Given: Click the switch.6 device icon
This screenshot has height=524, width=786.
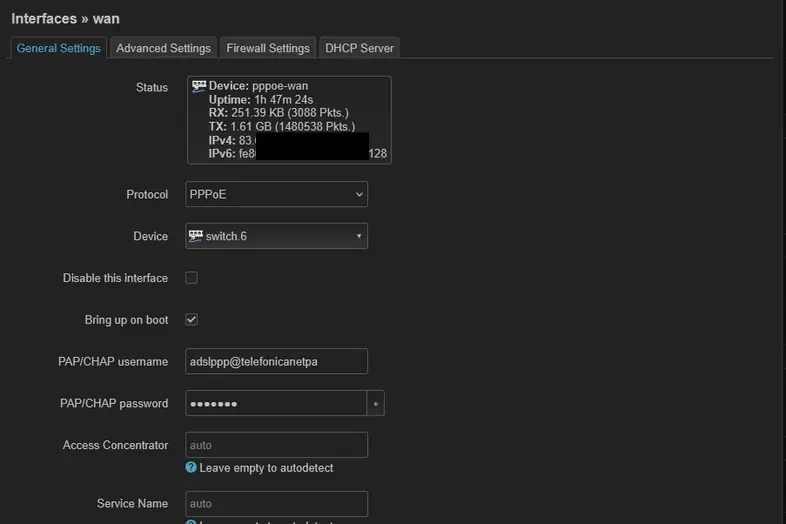Looking at the screenshot, I should coord(195,236).
